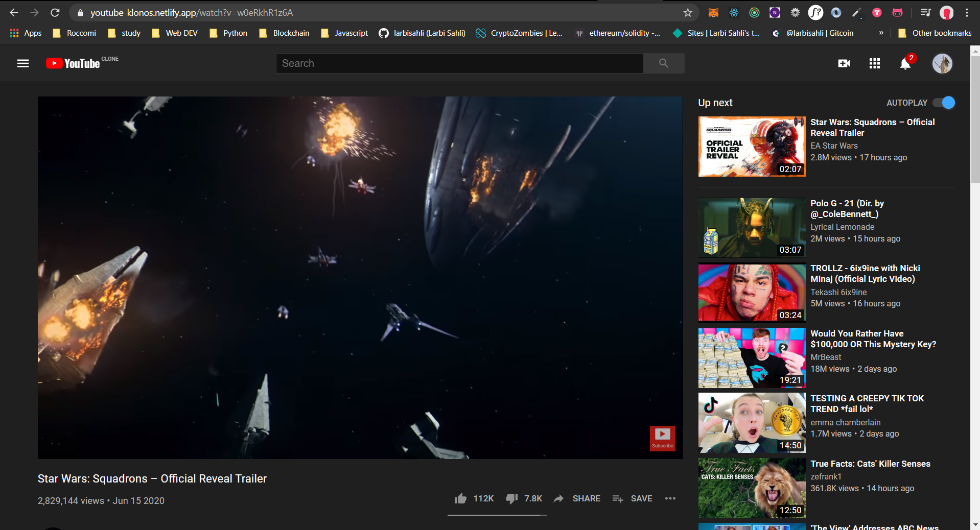Click the orange fox extension icon
This screenshot has width=980, height=530.
pos(713,13)
